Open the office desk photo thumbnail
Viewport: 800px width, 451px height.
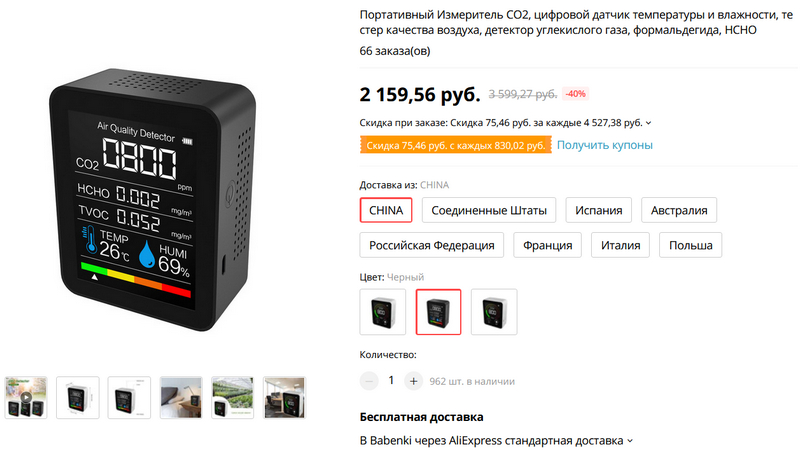pos(284,397)
